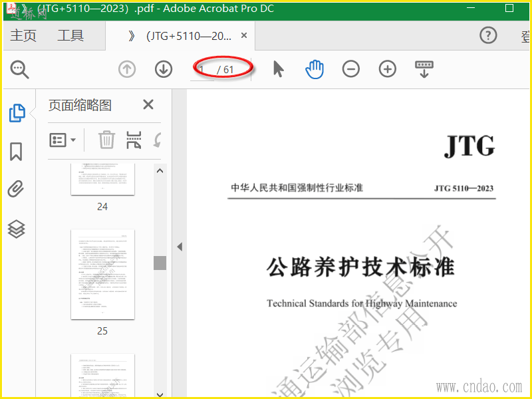Viewport: 532px width, 399px height.
Task: Minimize the Acrobat window
Action: [x=471, y=8]
